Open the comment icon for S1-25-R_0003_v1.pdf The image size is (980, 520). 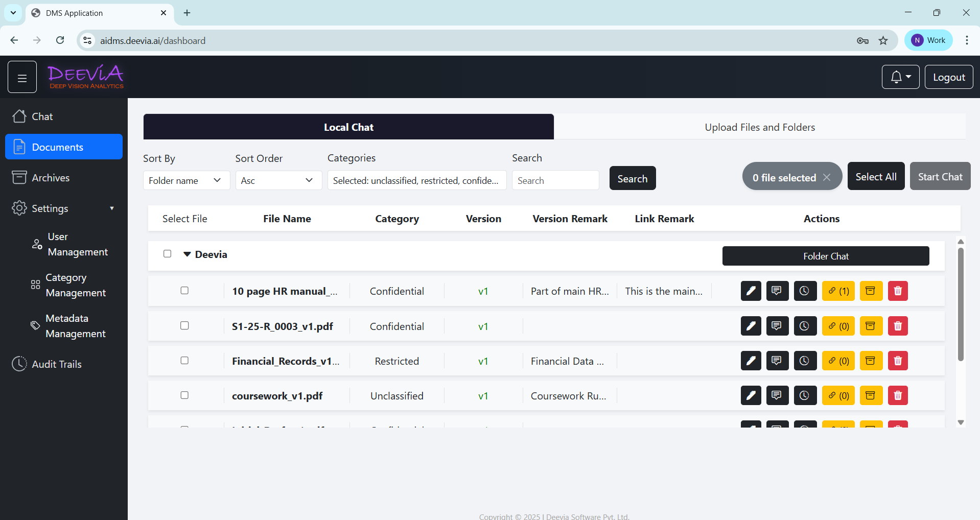[x=777, y=326]
